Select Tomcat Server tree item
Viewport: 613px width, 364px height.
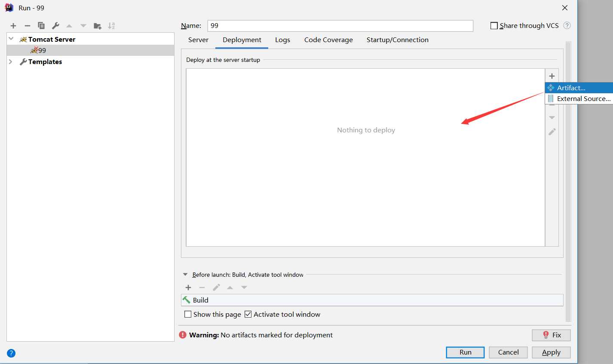[x=52, y=39]
